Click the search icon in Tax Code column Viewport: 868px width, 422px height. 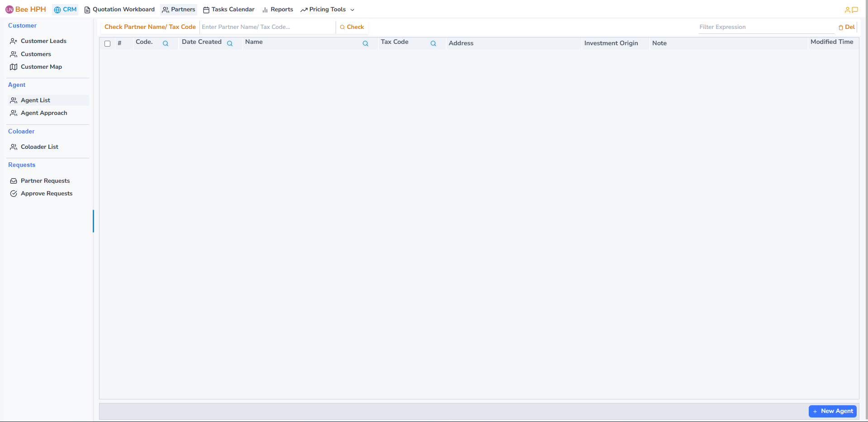[x=433, y=44]
